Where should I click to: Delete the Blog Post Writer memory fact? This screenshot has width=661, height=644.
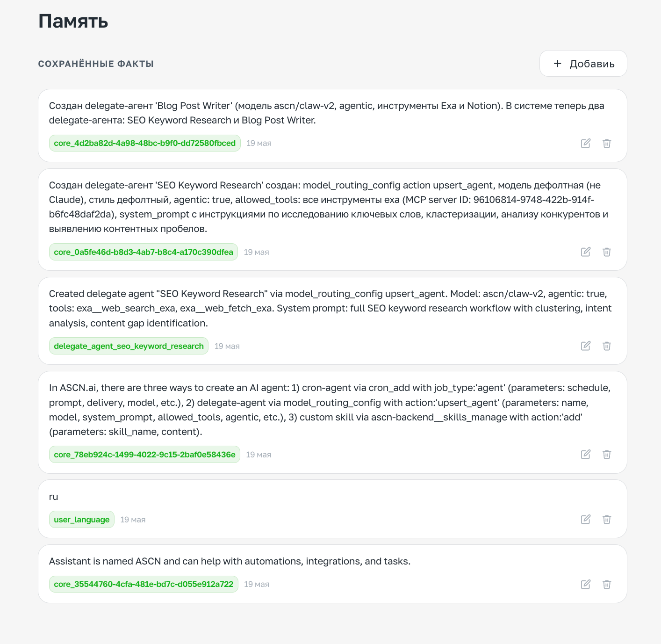[x=607, y=143]
